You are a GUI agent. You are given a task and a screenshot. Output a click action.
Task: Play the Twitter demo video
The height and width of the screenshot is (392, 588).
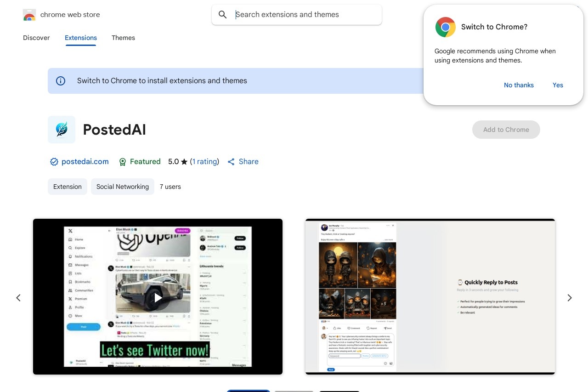click(158, 298)
